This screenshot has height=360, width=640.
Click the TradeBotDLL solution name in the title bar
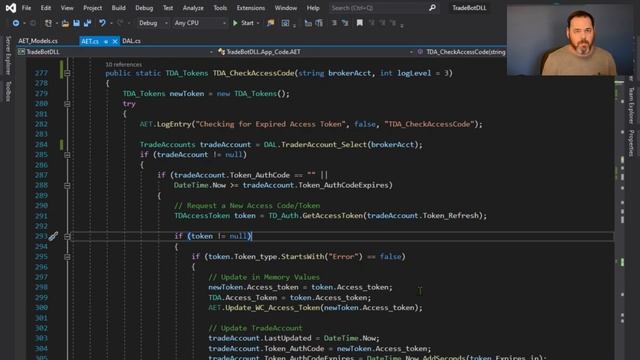point(469,8)
